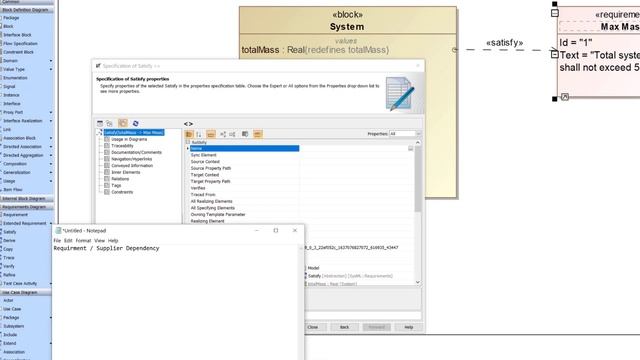This screenshot has height=360, width=640.
Task: Select the Tags tree node
Action: (116, 185)
